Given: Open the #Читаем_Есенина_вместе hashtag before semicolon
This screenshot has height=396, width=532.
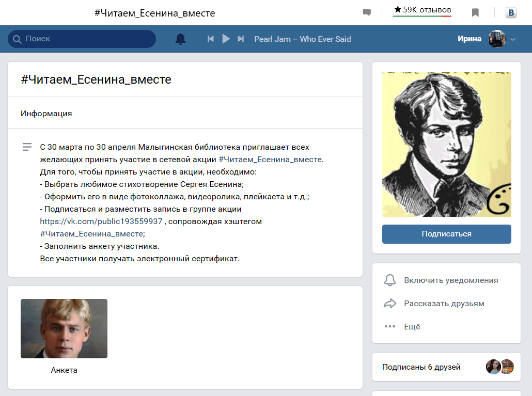Looking at the screenshot, I should pyautogui.click(x=91, y=234).
